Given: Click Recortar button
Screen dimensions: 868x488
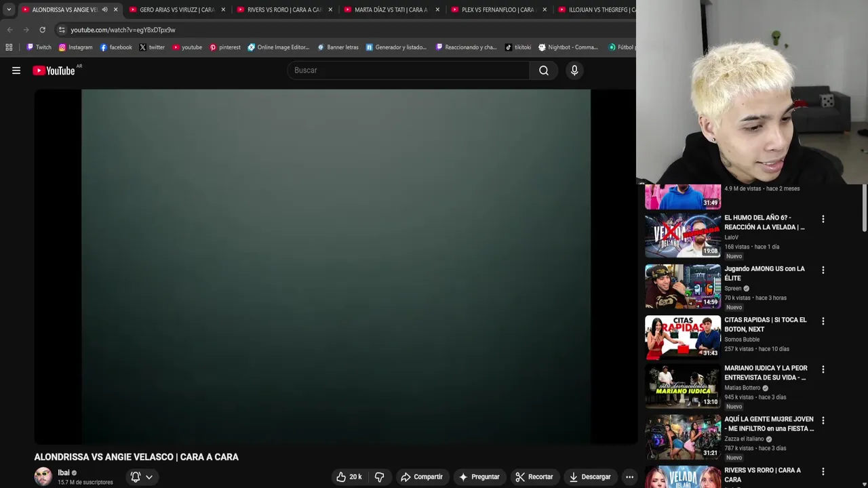Looking at the screenshot, I should point(534,477).
